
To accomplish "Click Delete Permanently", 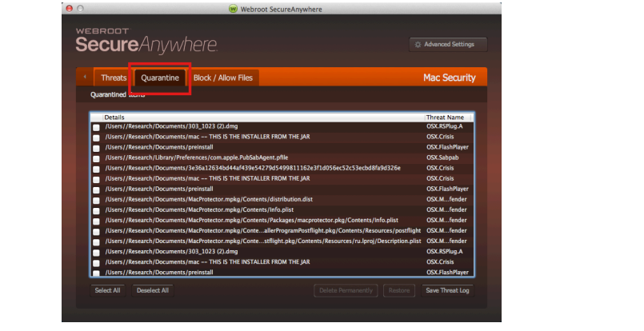I will [346, 290].
